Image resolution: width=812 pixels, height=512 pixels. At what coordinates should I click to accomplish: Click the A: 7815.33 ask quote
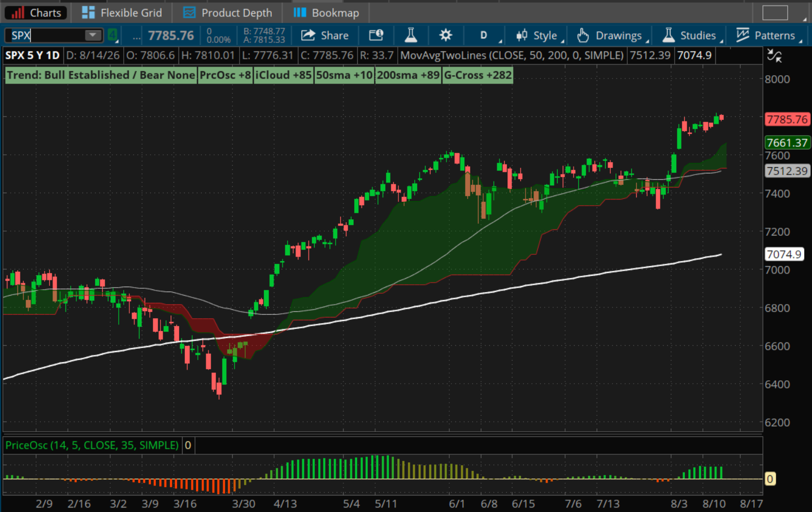(264, 40)
